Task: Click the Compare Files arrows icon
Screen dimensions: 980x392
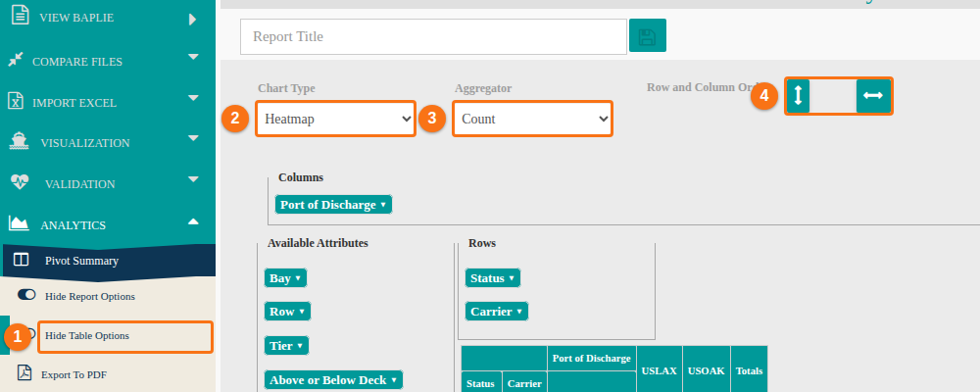Action: click(16, 60)
